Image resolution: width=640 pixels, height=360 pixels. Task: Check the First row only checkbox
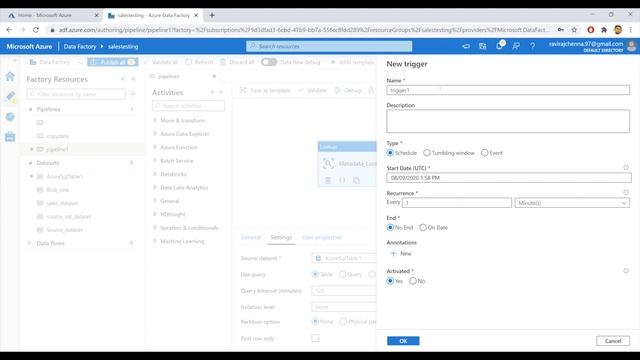(316, 338)
